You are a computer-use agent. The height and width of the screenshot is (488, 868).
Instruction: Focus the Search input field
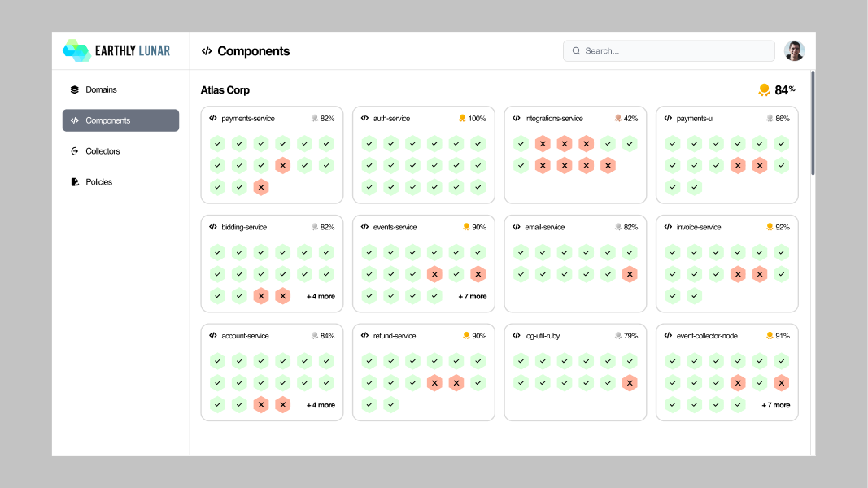point(669,51)
